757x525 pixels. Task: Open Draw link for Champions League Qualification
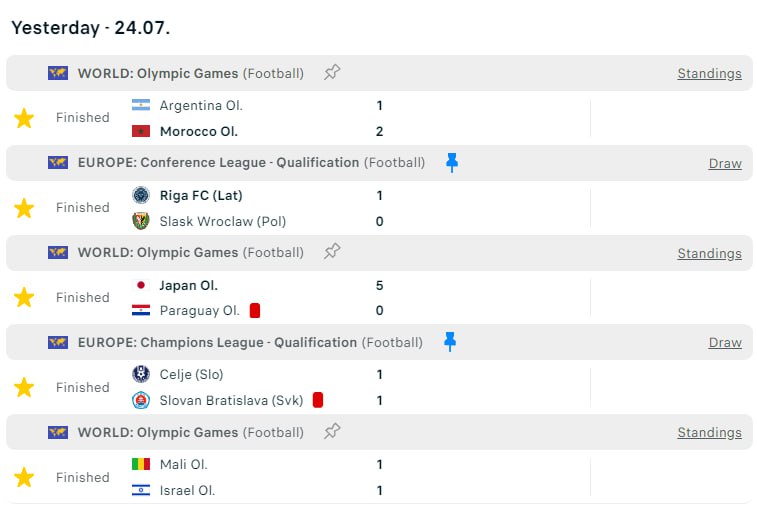click(x=725, y=342)
